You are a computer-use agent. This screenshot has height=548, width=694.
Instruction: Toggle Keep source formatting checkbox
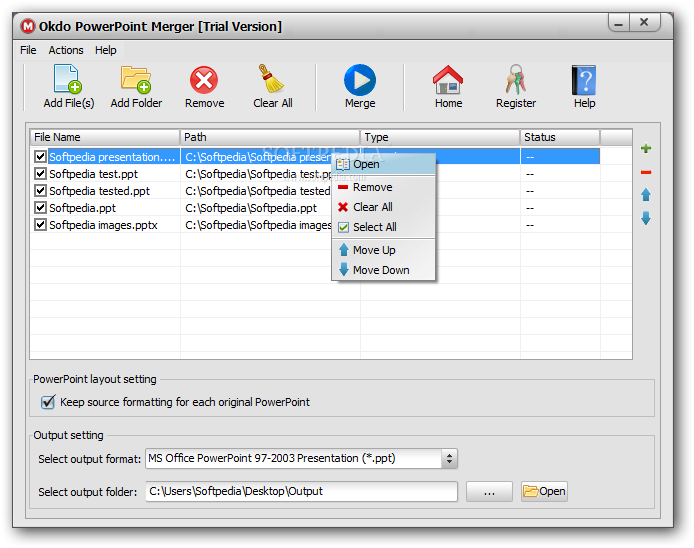click(48, 402)
